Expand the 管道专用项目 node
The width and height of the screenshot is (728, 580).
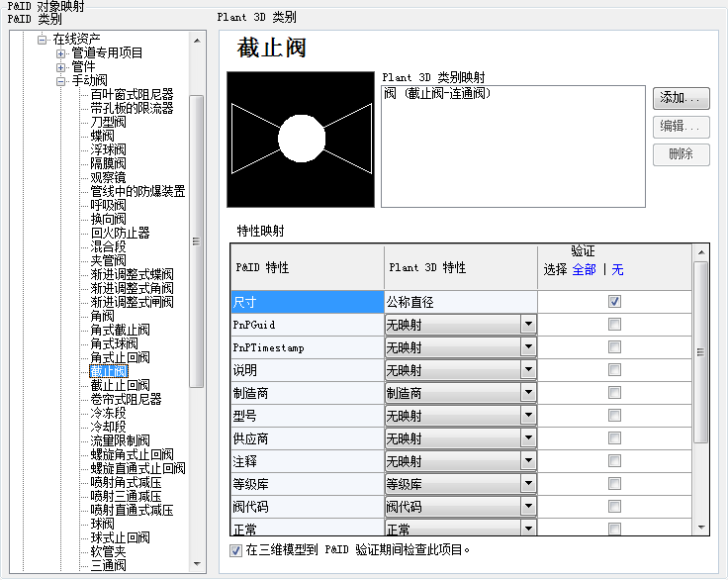(x=60, y=53)
